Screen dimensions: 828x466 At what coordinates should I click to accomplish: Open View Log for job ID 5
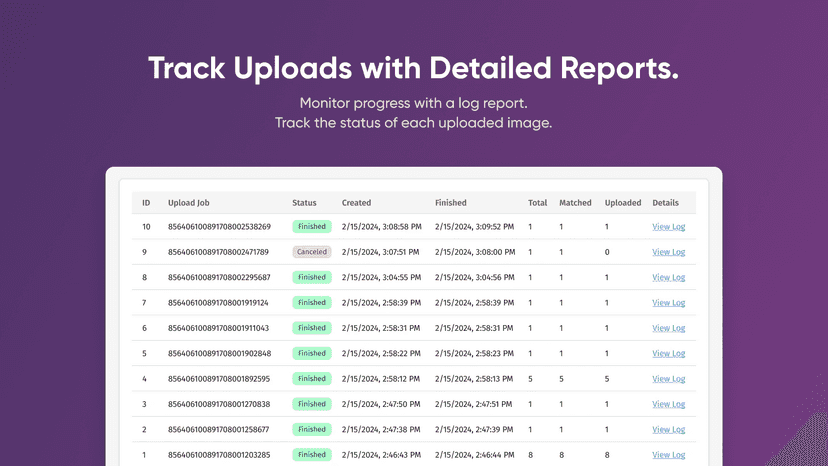pos(669,353)
